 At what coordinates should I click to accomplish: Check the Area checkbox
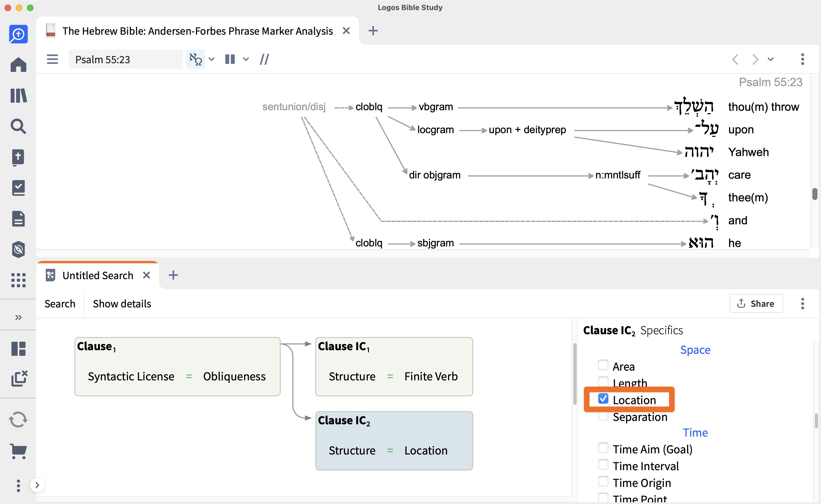603,365
